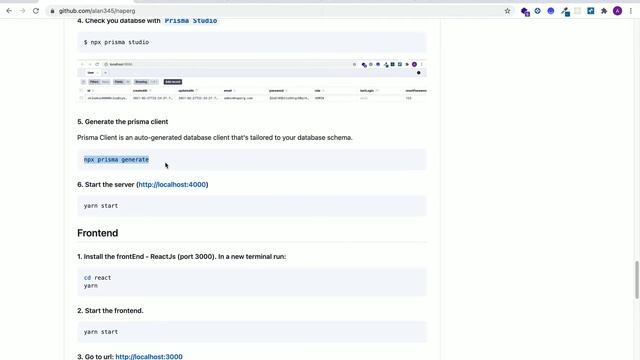The width and height of the screenshot is (640, 360).
Task: Go back to the previous page
Action: pyautogui.click(x=9, y=11)
